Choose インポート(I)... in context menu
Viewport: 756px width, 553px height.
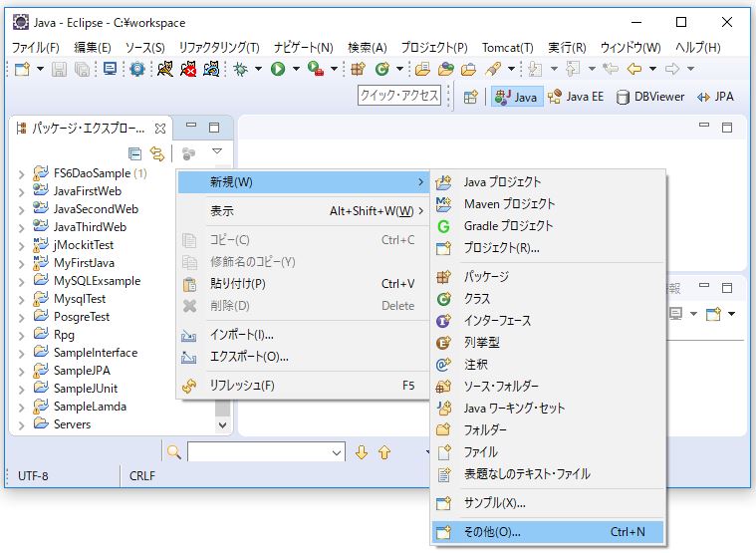click(303, 335)
